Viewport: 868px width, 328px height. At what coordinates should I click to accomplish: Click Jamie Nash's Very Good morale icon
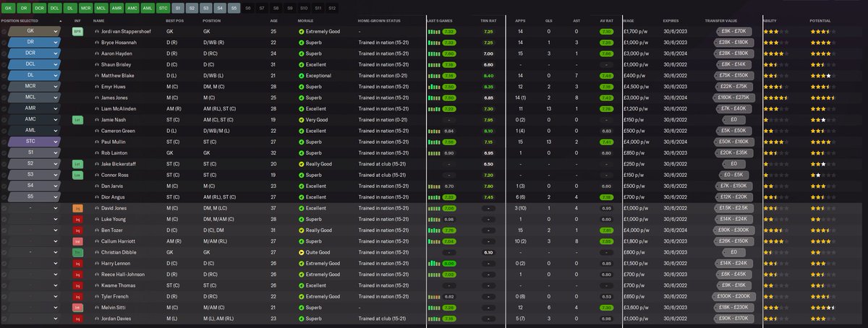coord(302,119)
